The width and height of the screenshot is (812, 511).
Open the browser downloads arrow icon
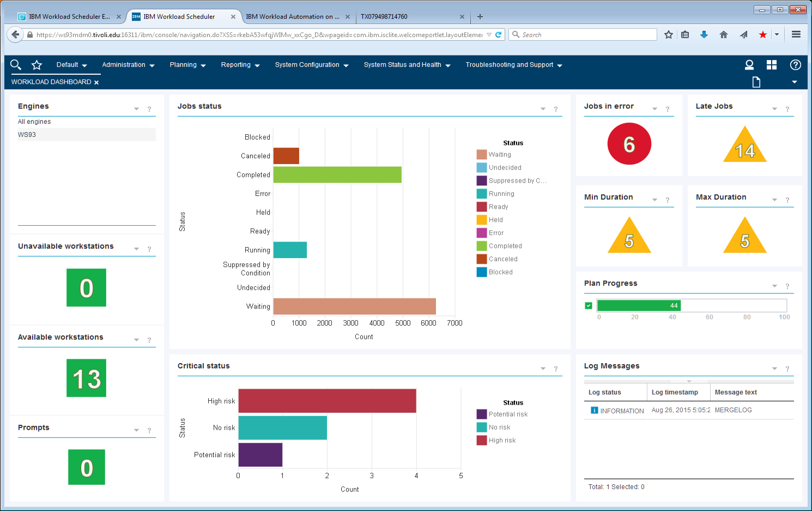[704, 34]
